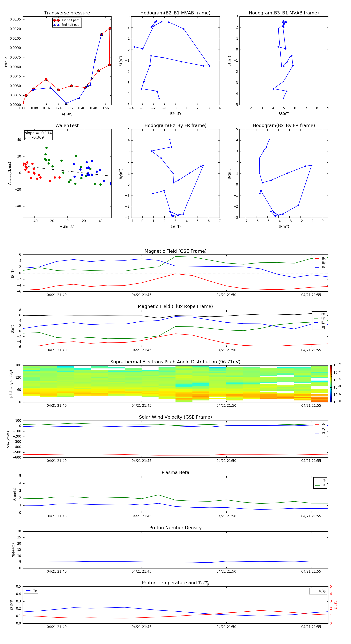Click '04/21 21:50' tick under Plasma Beta plot

click(226, 516)
